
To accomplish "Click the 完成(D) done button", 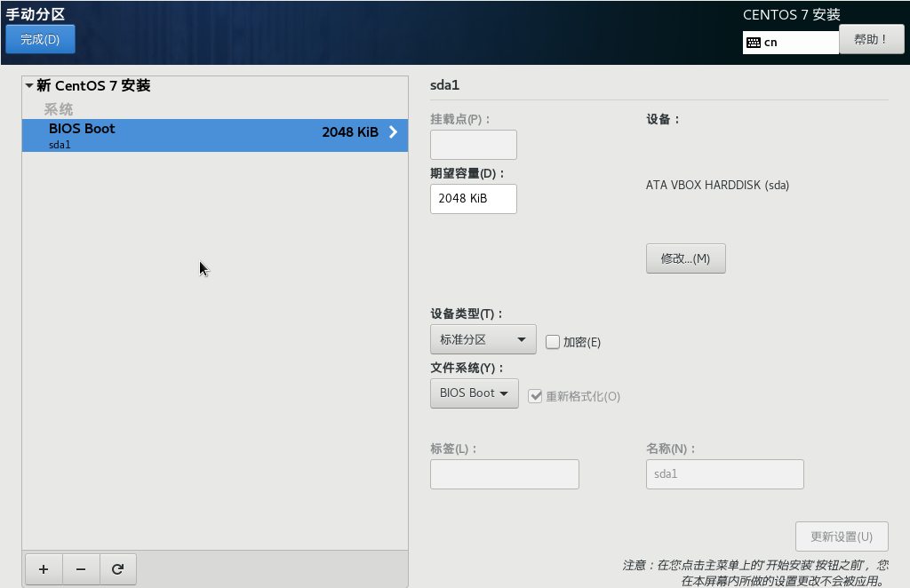I will [x=40, y=39].
